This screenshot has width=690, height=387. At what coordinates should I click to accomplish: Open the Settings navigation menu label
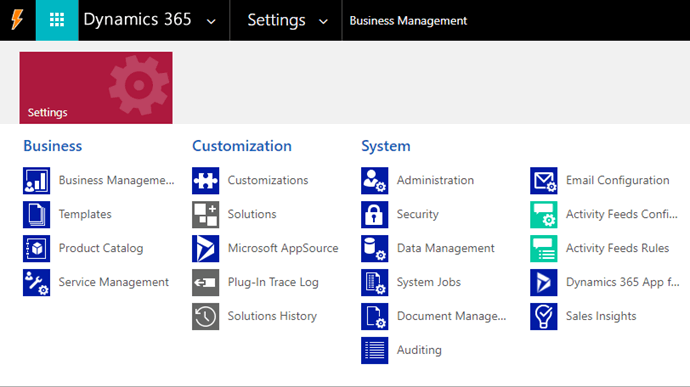coord(276,20)
